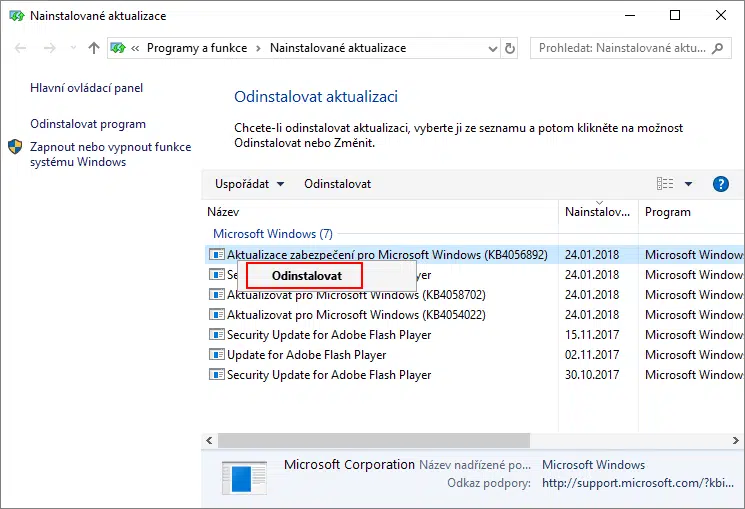Go up one level with up arrow
745x509 pixels.
point(94,48)
